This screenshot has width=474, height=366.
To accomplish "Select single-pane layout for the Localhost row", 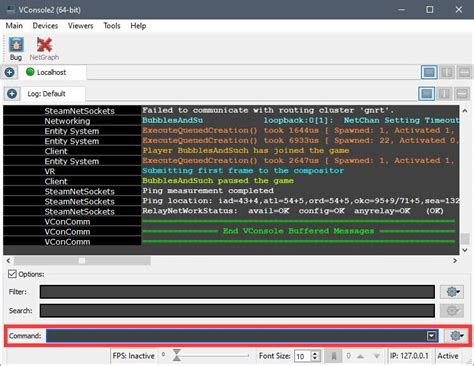I will 429,72.
